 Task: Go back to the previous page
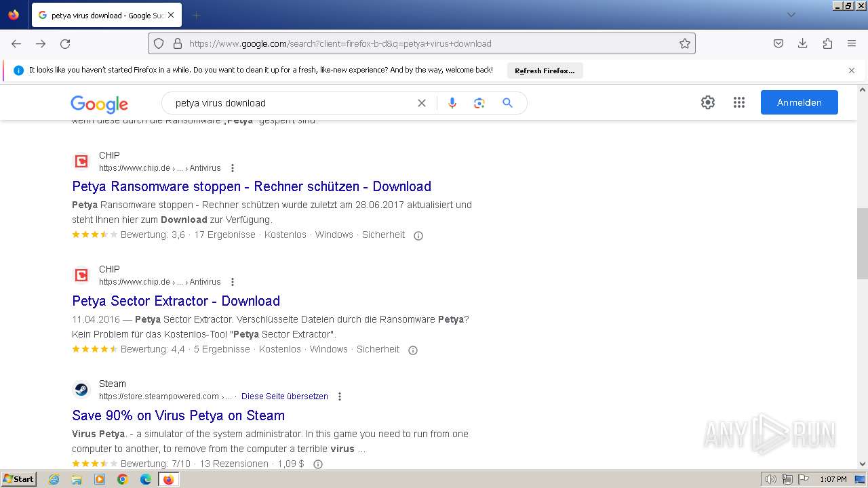[x=16, y=43]
